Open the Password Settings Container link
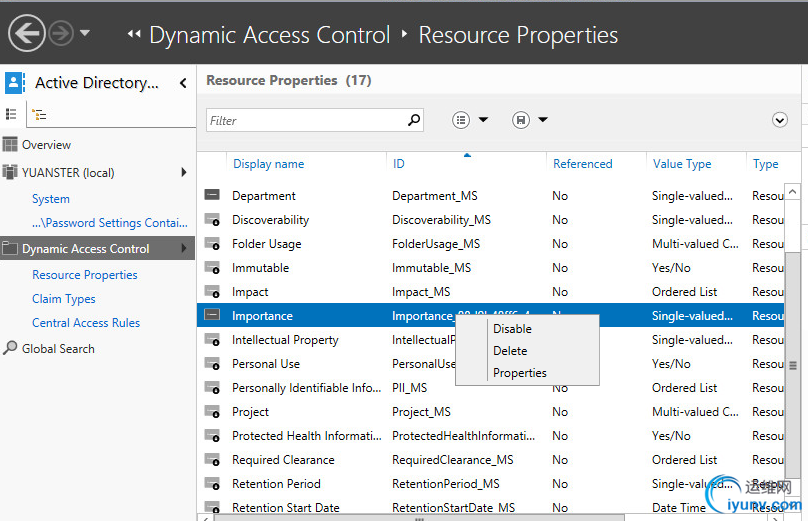The image size is (808, 521). [110, 223]
